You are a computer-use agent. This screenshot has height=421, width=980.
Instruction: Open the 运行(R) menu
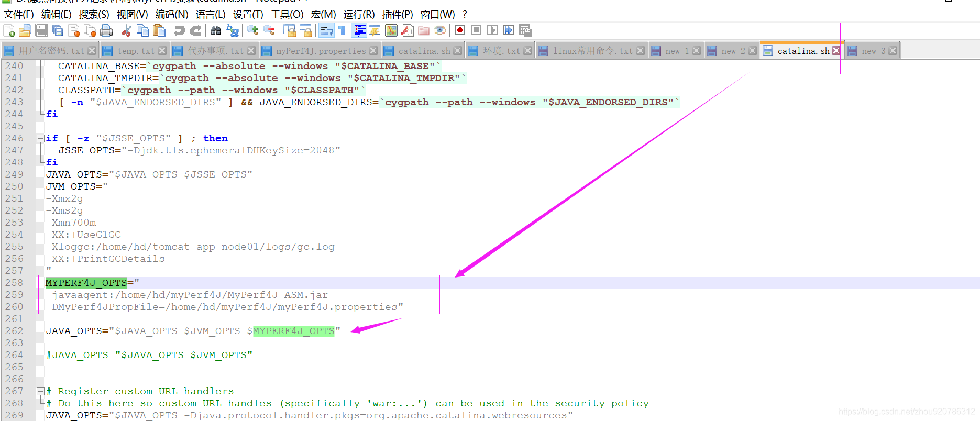click(x=359, y=14)
